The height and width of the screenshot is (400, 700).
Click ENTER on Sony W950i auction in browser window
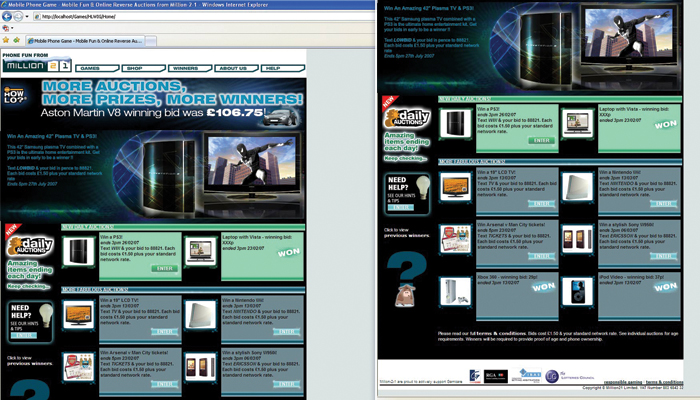(x=287, y=384)
